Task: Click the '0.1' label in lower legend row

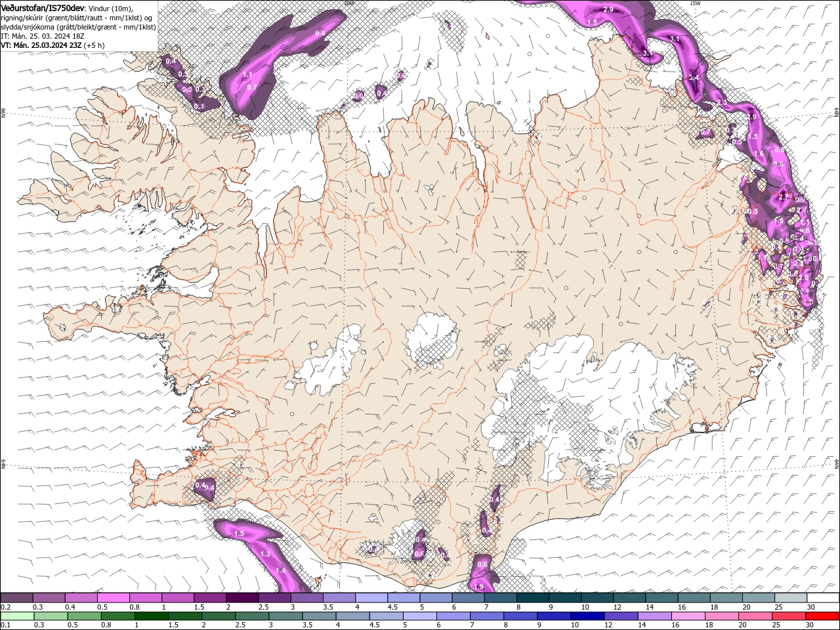Action: pyautogui.click(x=5, y=625)
